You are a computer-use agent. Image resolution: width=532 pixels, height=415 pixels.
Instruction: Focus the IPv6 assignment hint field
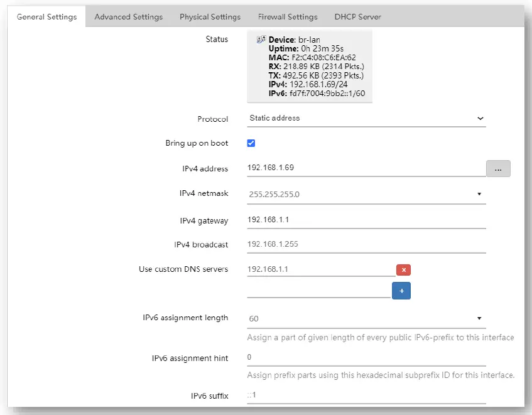tap(366, 357)
